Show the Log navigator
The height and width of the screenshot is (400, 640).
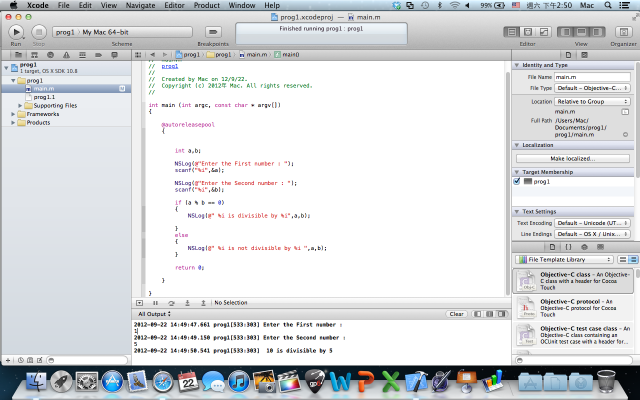[114, 55]
